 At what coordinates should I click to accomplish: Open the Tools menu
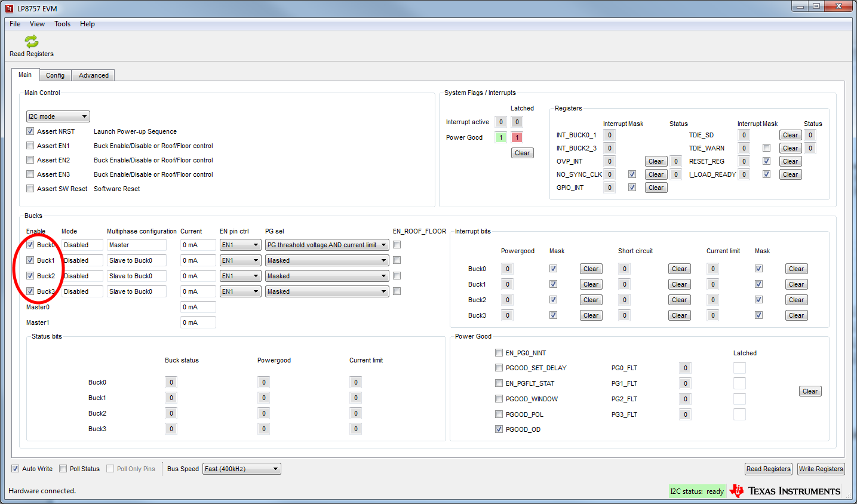coord(62,24)
